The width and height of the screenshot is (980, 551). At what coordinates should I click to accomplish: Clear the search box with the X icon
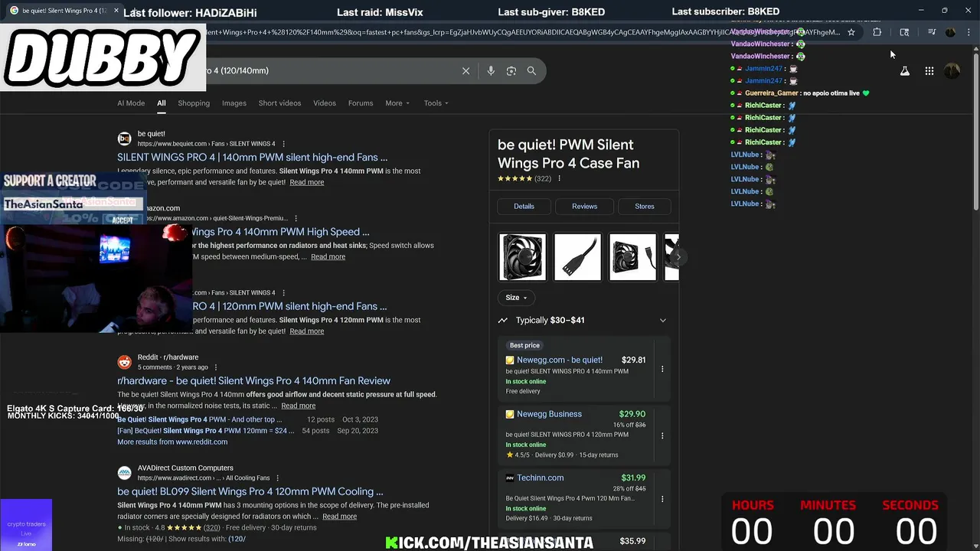(x=465, y=70)
